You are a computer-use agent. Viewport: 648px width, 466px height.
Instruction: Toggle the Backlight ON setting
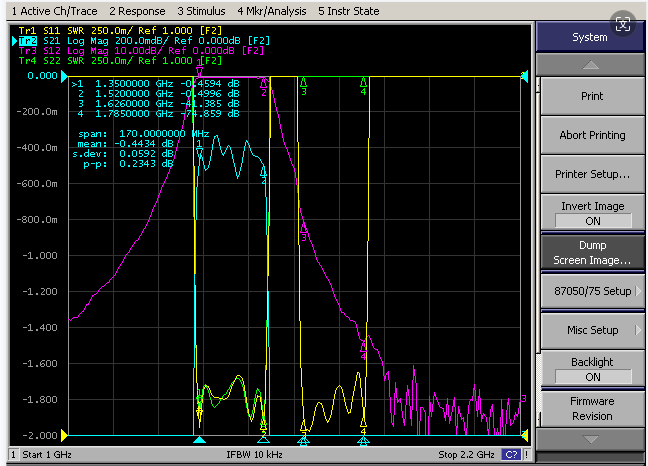592,369
